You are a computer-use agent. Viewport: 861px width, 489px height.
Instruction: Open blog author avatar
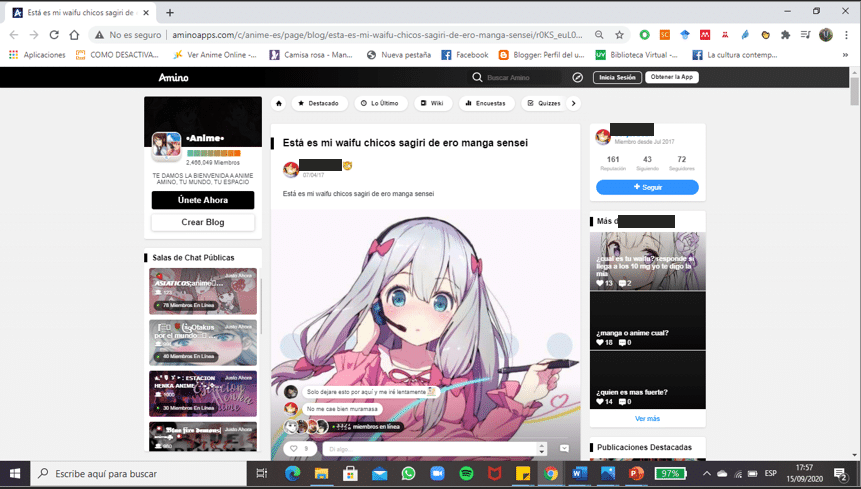[x=290, y=170]
